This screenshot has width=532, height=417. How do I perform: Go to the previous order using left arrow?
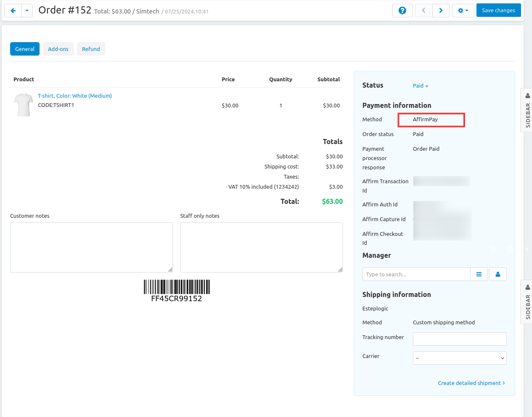click(423, 10)
